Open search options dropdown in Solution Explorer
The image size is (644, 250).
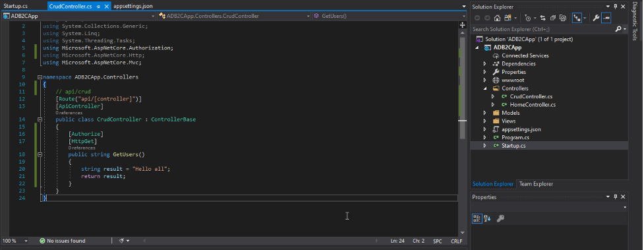625,30
